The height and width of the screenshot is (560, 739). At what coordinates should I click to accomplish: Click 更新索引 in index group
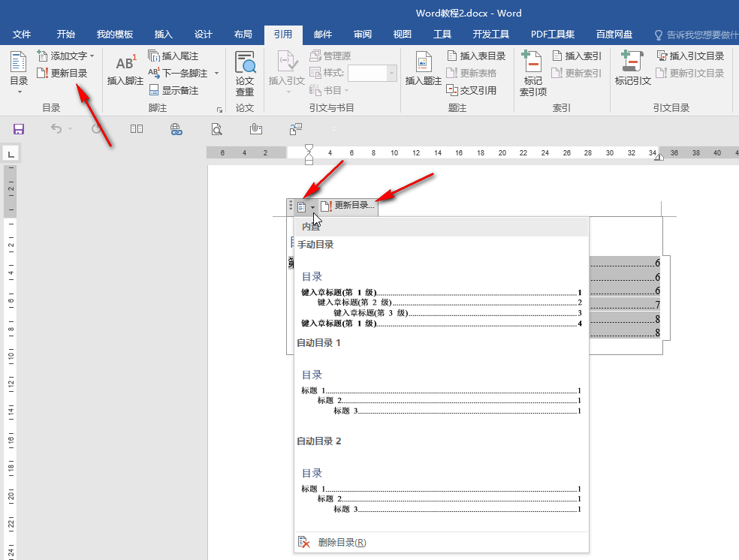(577, 73)
